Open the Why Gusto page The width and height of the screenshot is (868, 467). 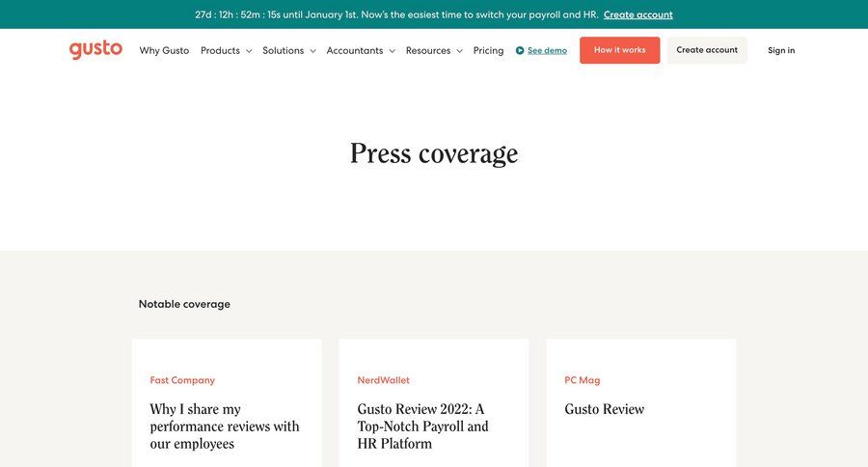coord(164,50)
